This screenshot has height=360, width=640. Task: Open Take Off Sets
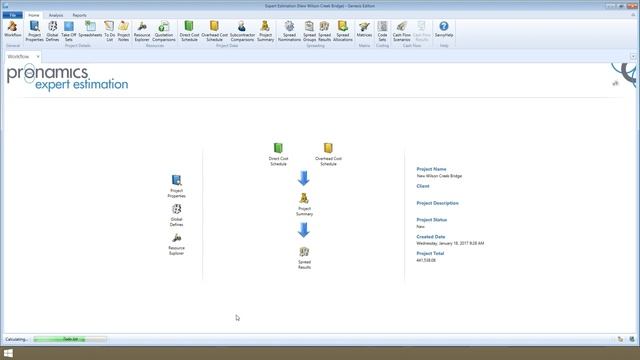tap(69, 31)
